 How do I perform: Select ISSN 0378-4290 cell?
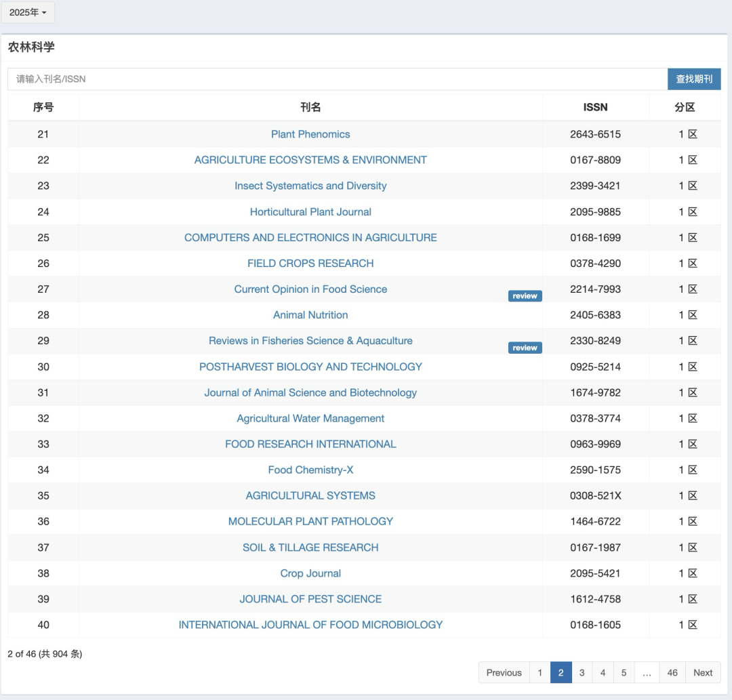point(595,263)
